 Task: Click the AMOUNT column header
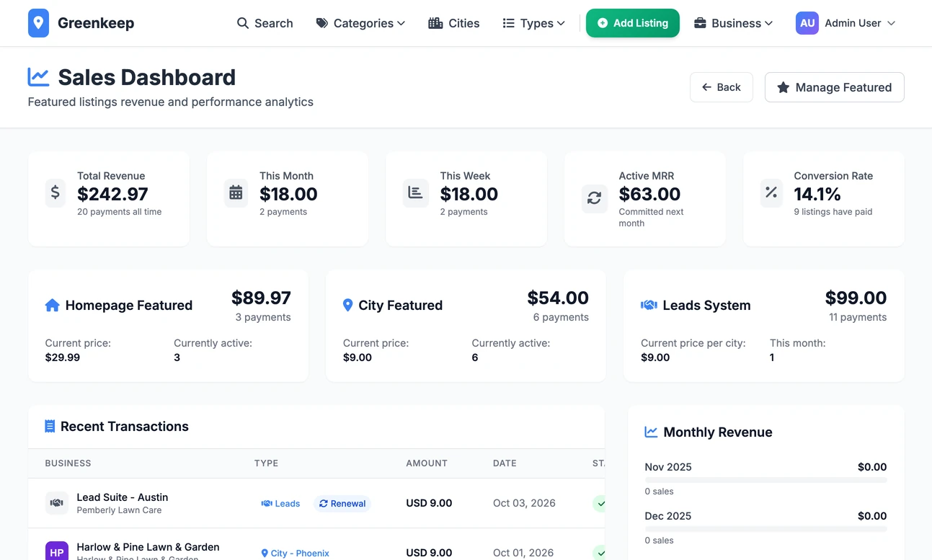(x=427, y=463)
